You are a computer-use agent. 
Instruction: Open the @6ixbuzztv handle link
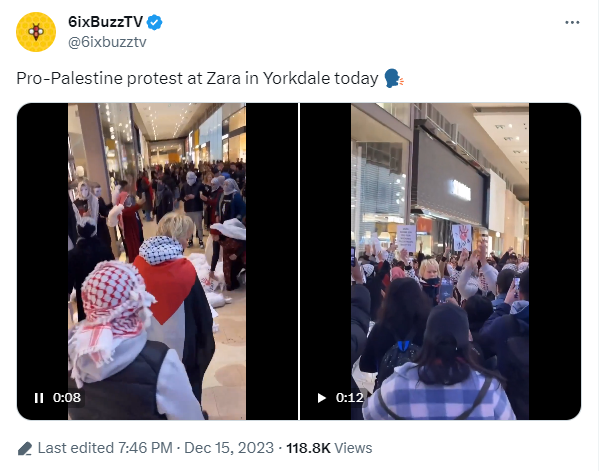pos(107,42)
